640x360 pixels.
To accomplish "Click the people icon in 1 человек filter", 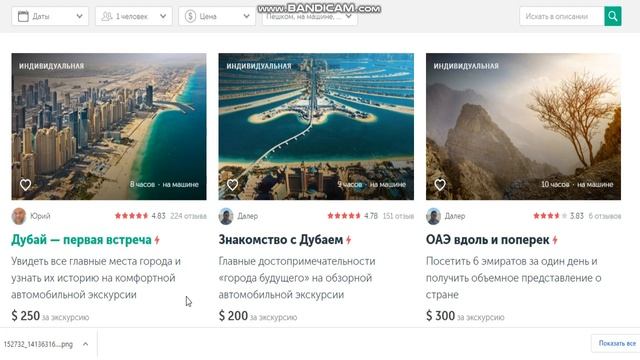I will click(x=107, y=16).
